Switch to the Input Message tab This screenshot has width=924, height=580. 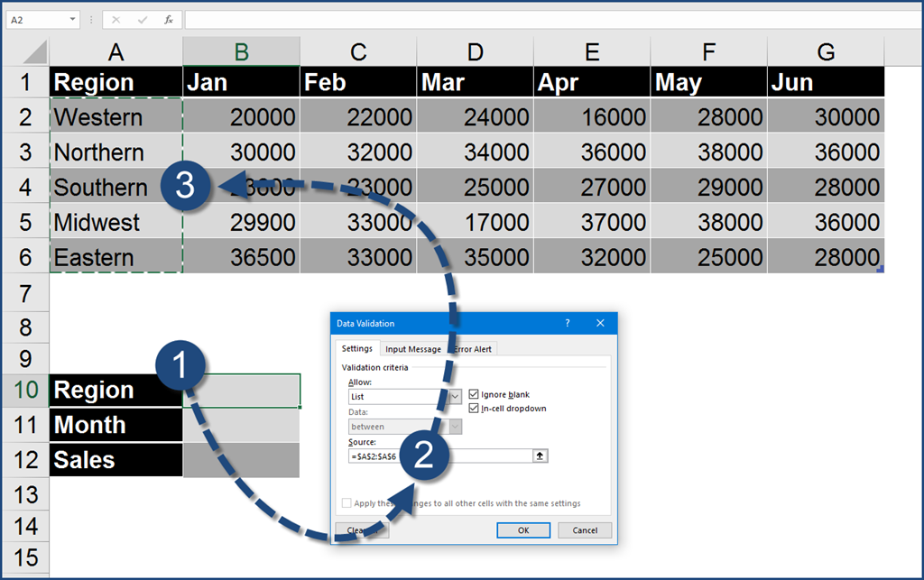[412, 349]
